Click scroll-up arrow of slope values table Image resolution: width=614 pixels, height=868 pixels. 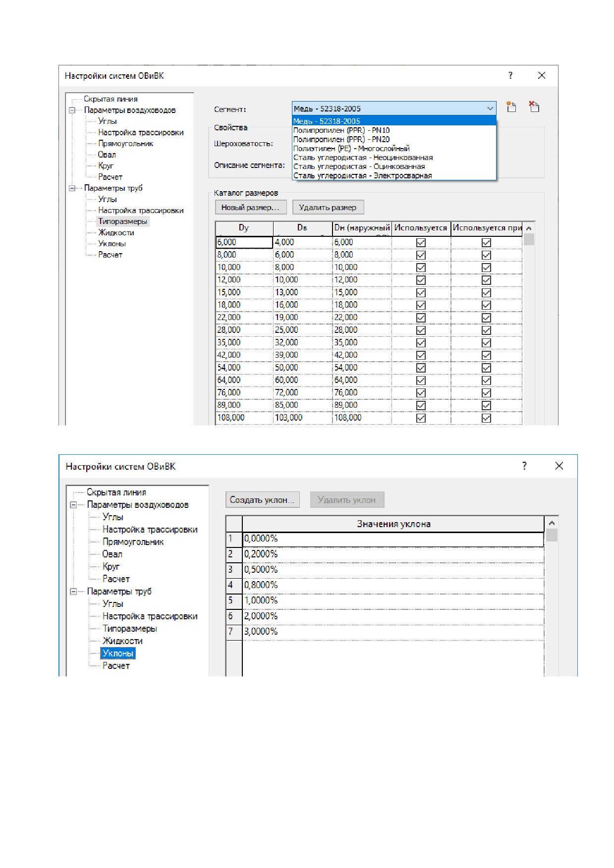[x=552, y=523]
